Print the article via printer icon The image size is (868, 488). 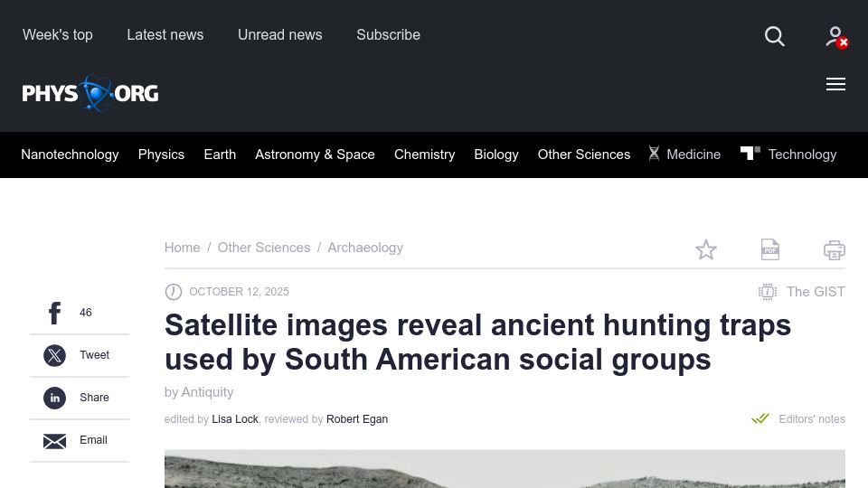(835, 250)
